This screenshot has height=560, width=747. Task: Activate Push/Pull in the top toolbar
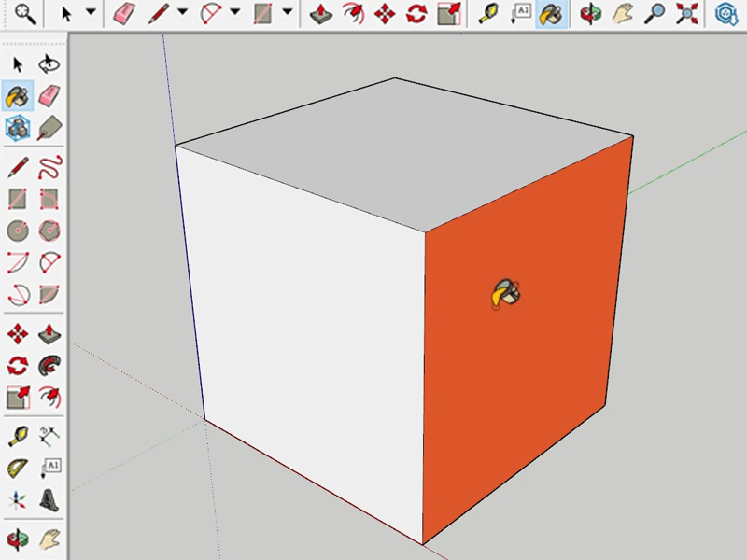(321, 14)
